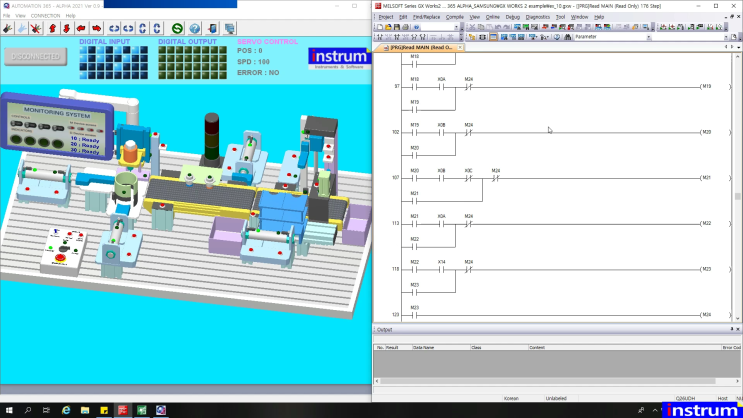Open the Diagnostics menu
Image resolution: width=743 pixels, height=418 pixels.
click(x=538, y=17)
